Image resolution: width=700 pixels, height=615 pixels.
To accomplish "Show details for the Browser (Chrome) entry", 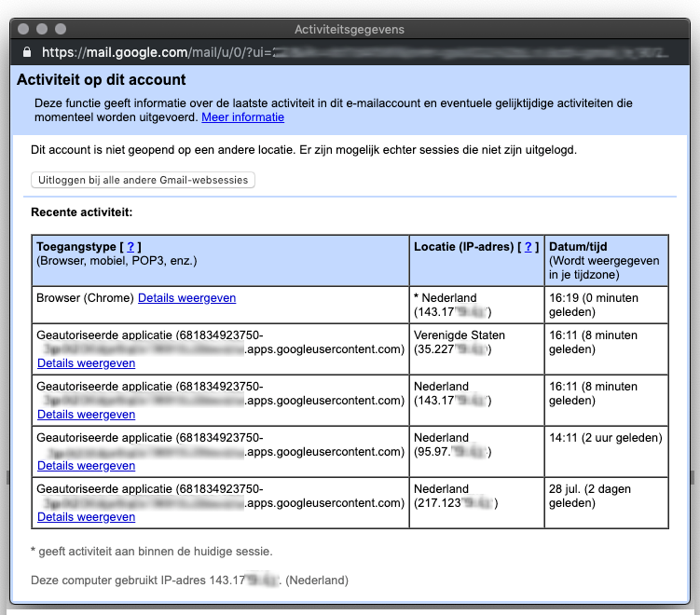I will tap(186, 298).
